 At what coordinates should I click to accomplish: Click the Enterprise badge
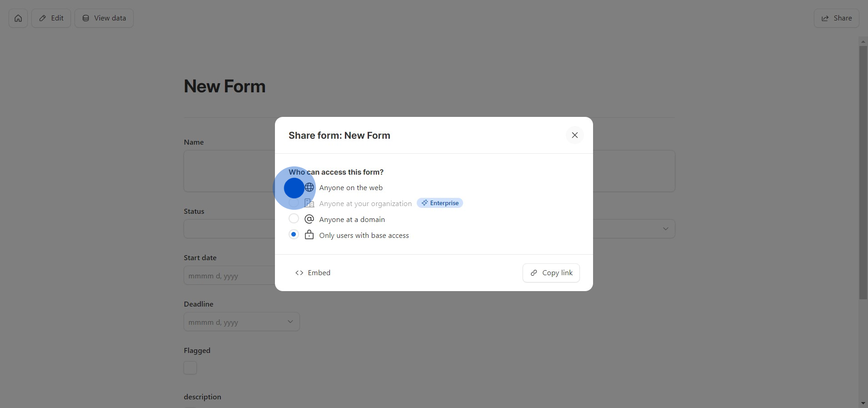point(439,203)
